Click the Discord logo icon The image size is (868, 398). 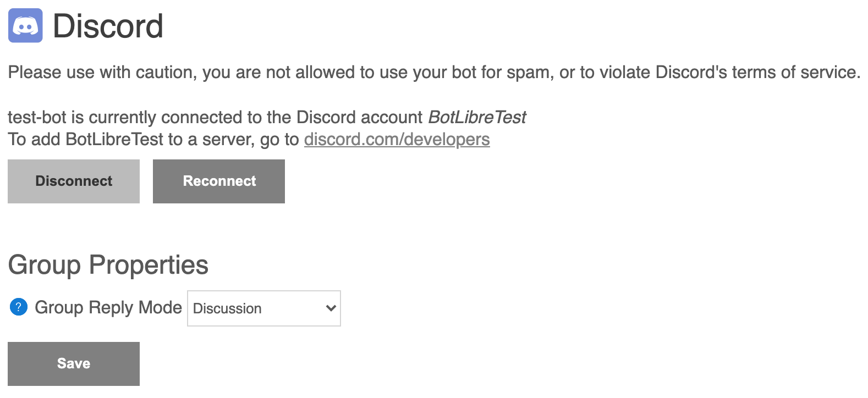pyautogui.click(x=25, y=25)
